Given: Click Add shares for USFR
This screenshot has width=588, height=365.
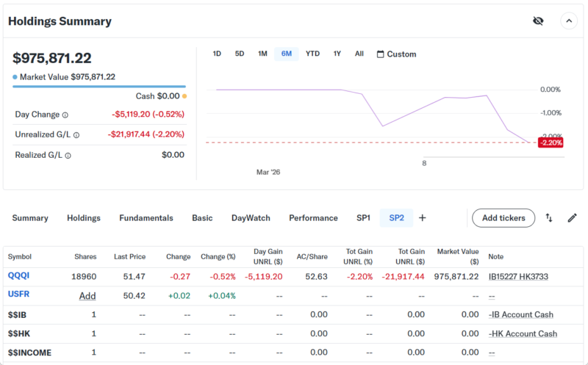Looking at the screenshot, I should [x=87, y=295].
